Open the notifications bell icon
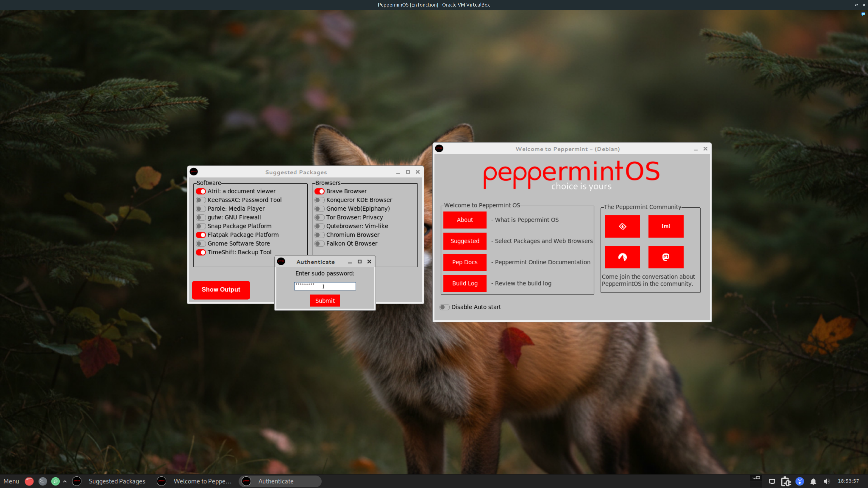 814,481
